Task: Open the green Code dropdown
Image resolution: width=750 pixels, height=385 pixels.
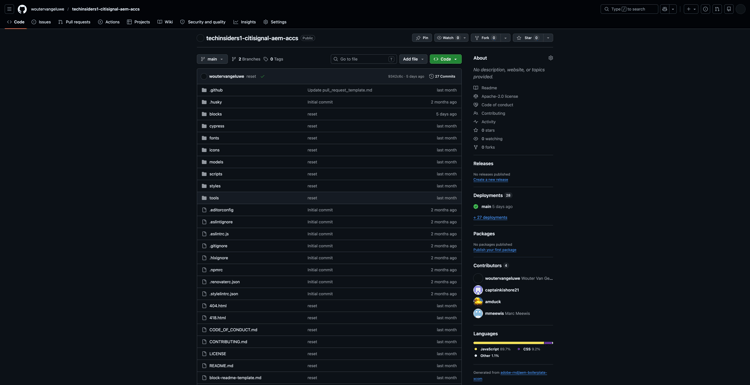Action: point(445,59)
